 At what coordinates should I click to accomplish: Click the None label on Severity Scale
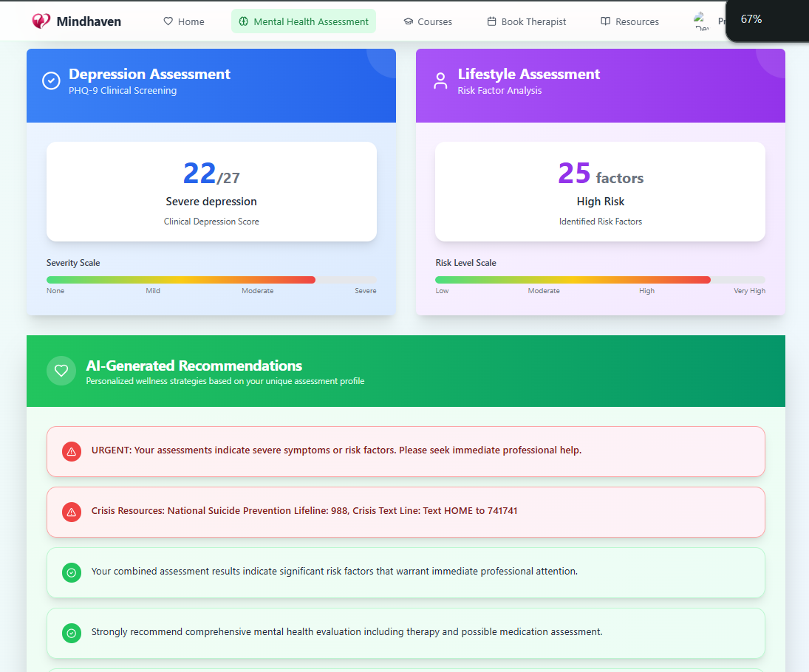tap(55, 291)
